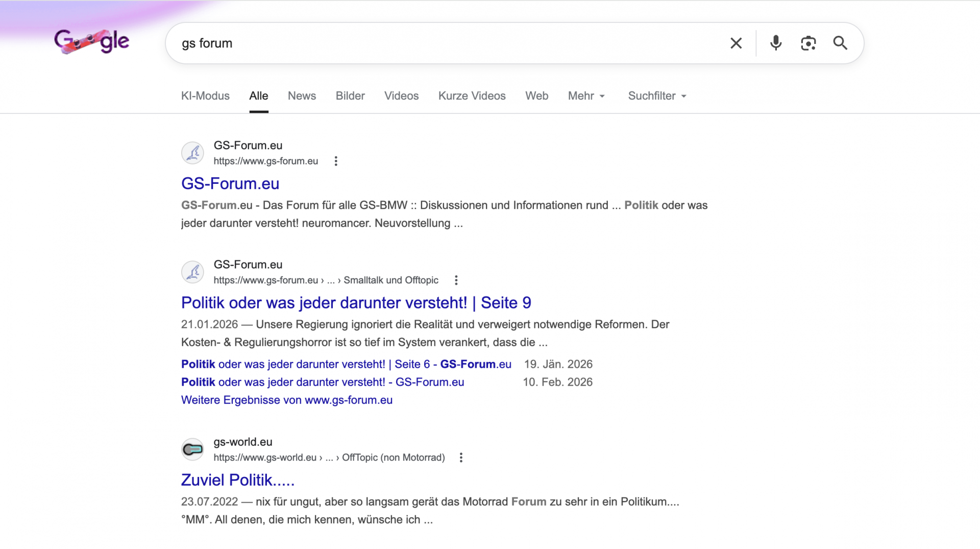Switch to the KI-Modus tab

pos(205,96)
